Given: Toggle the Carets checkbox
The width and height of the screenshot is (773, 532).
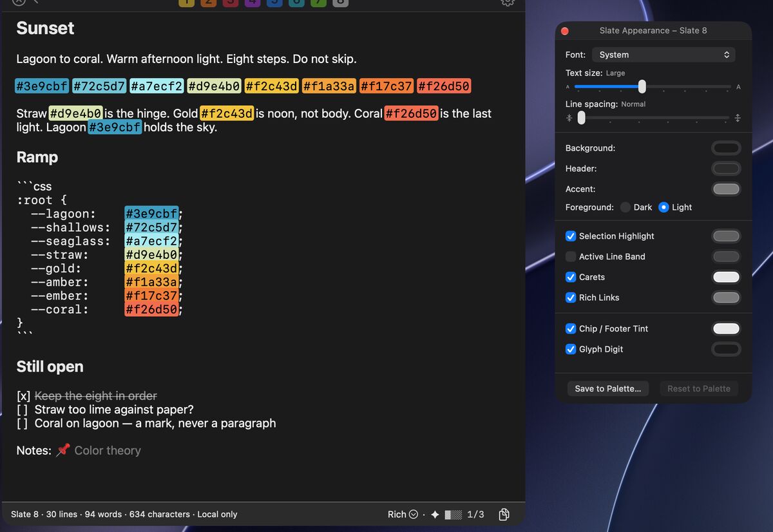Looking at the screenshot, I should (x=571, y=277).
